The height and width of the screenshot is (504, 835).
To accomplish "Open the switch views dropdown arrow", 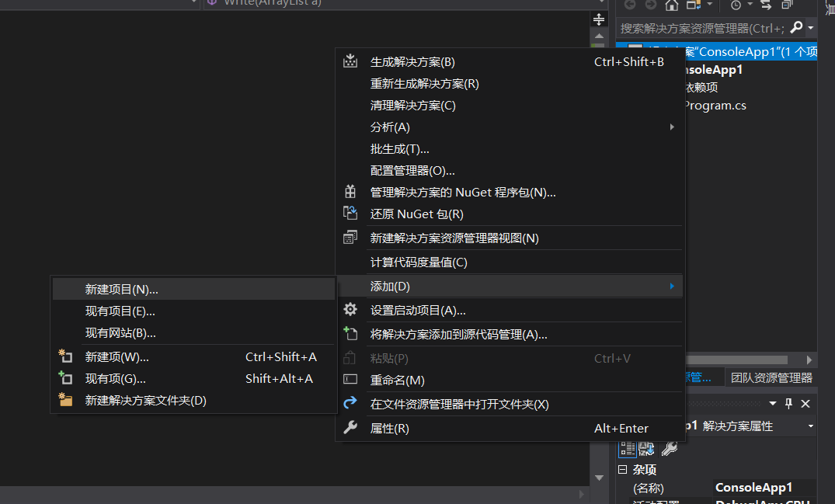I will click(709, 5).
